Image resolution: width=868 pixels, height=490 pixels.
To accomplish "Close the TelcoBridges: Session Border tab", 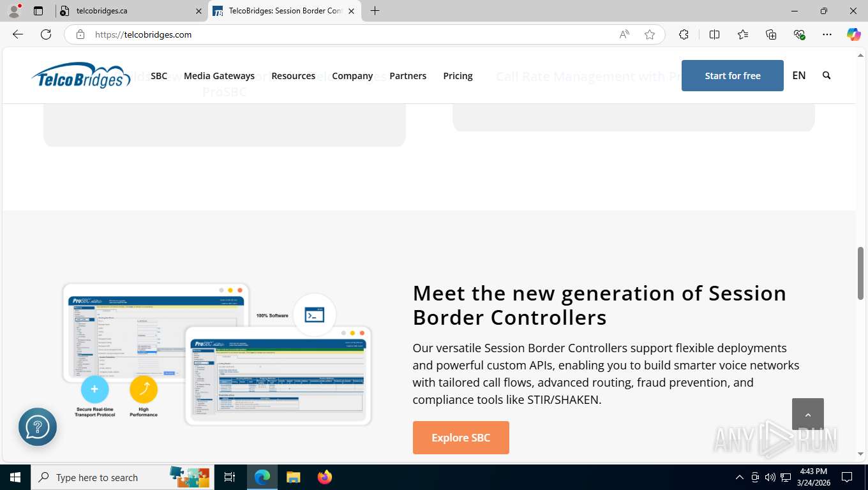I will (x=351, y=11).
